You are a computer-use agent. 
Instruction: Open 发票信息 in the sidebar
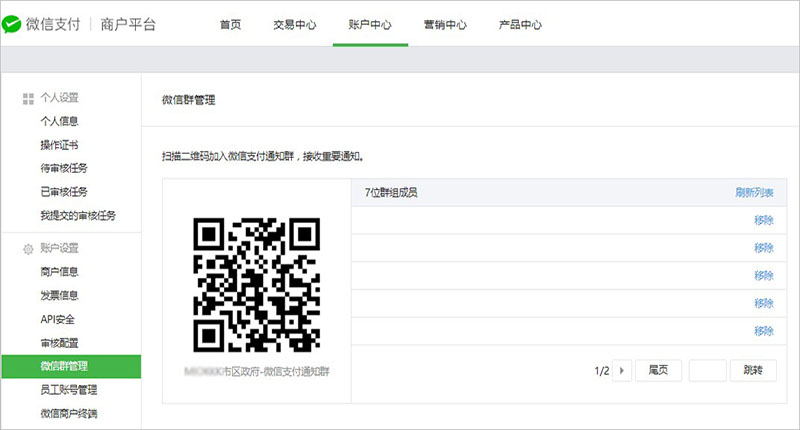59,295
